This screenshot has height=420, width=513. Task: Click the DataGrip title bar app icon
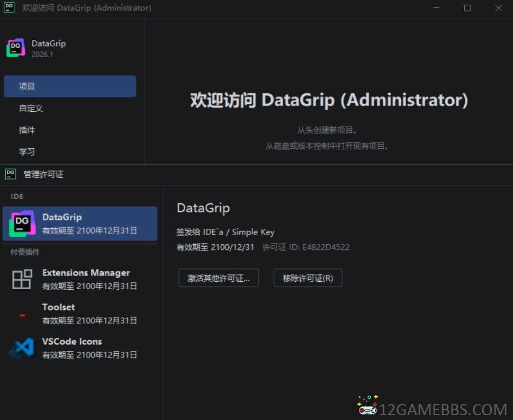(9, 7)
